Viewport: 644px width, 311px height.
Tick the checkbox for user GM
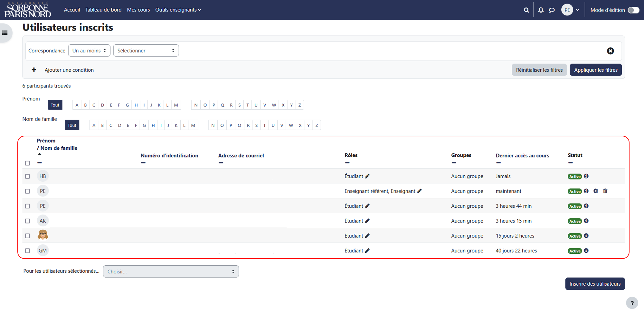27,251
